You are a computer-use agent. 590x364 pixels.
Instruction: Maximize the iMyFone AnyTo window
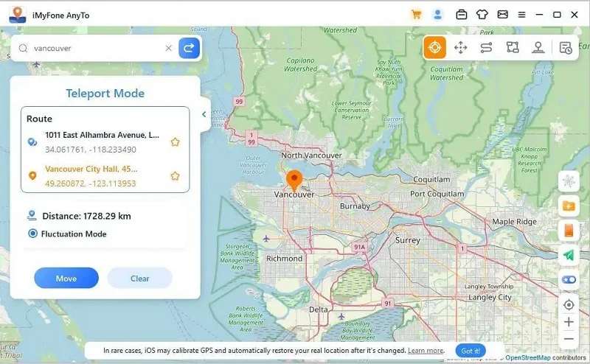557,15
